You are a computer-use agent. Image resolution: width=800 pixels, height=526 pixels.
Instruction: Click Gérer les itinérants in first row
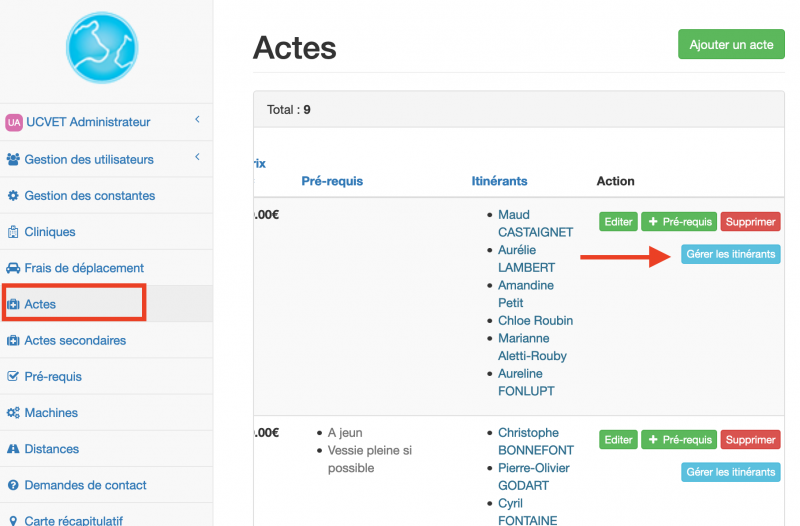pyautogui.click(x=730, y=254)
